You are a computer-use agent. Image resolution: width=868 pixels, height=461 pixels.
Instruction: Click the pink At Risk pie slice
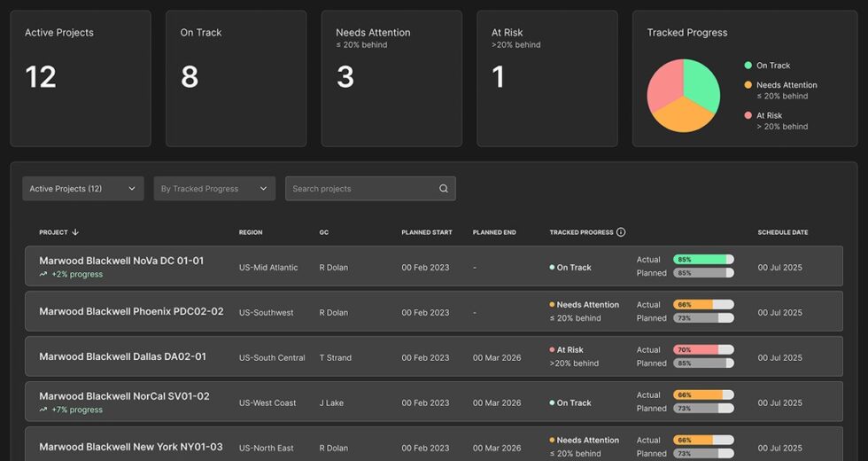tap(664, 83)
